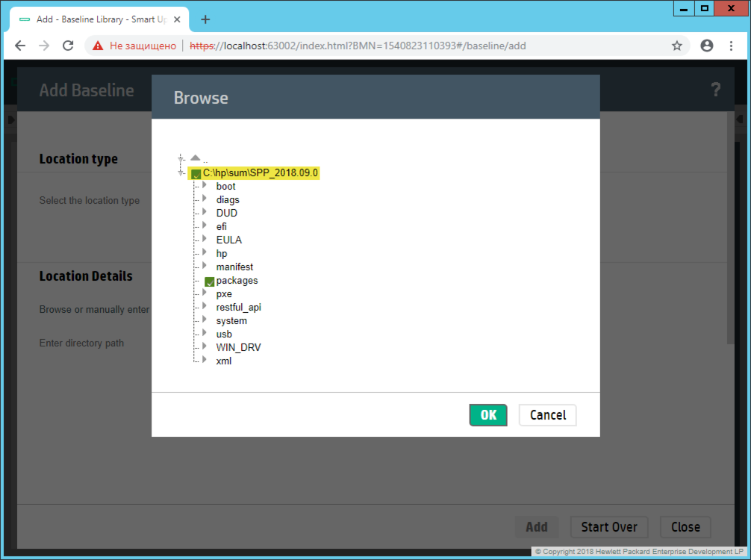
Task: Confirm selection with OK button
Action: pos(488,415)
